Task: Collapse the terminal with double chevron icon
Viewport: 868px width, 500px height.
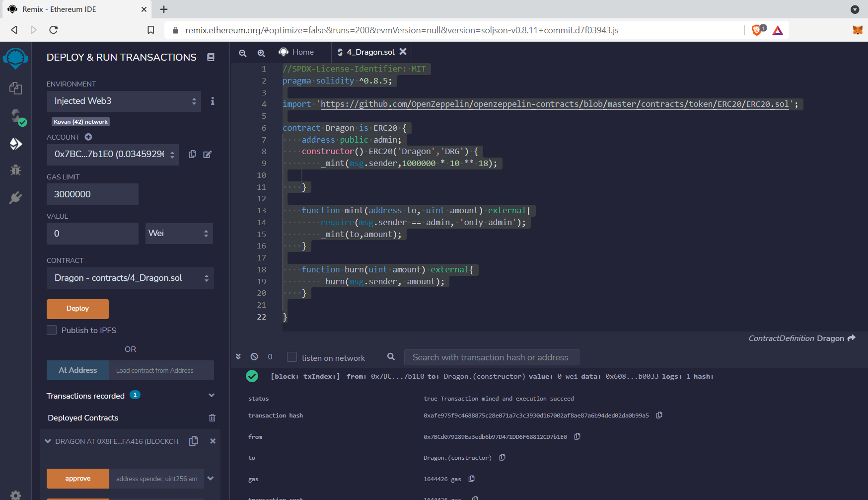Action: click(238, 356)
